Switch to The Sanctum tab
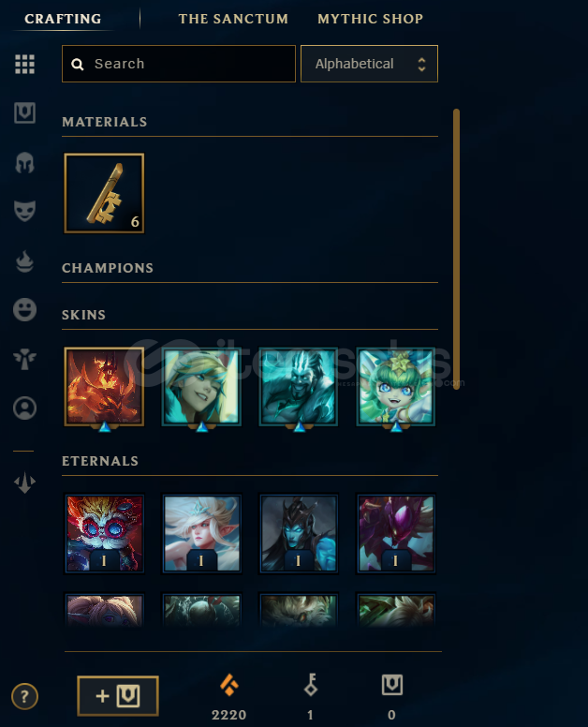 coord(233,19)
